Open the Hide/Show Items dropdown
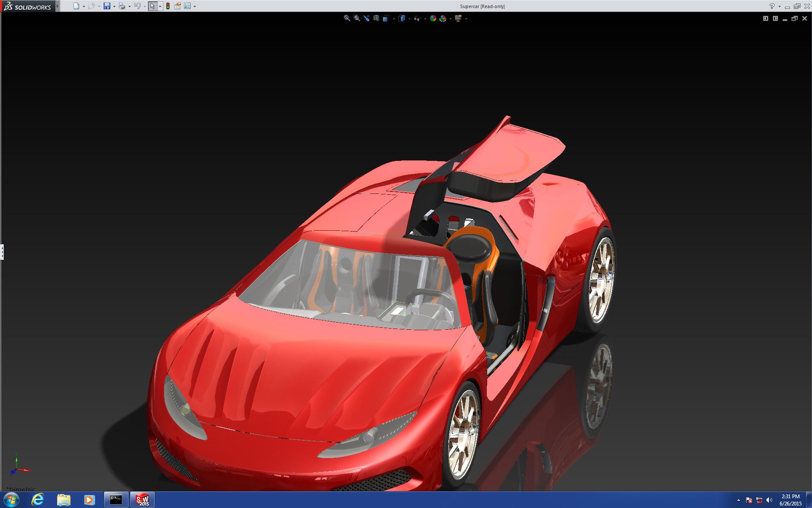812x508 pixels. click(x=425, y=19)
